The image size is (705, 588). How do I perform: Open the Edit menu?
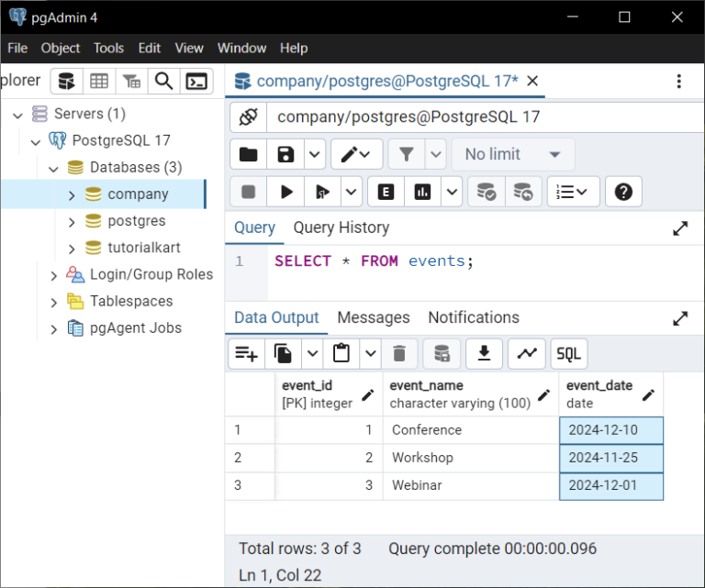pos(150,48)
